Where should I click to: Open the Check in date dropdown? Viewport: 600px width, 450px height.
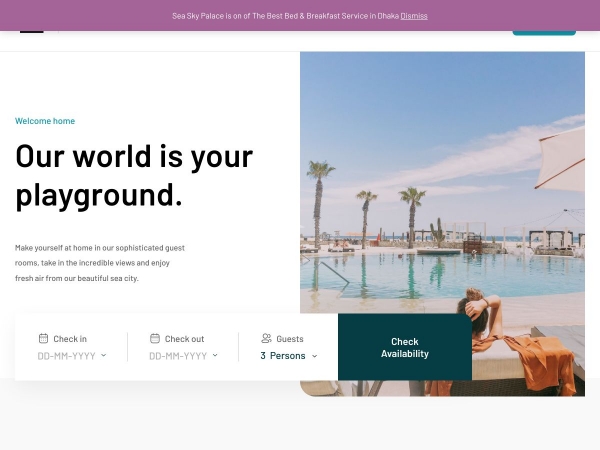(x=72, y=356)
